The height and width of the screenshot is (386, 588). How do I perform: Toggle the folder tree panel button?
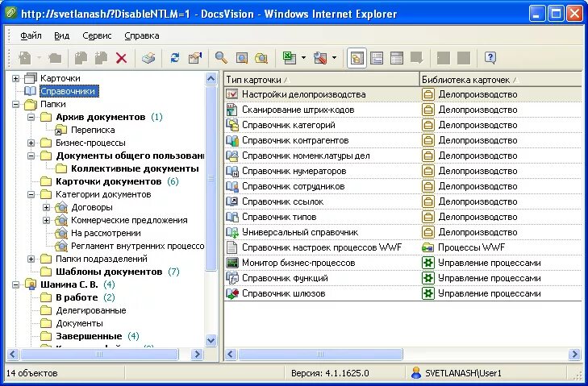(357, 58)
